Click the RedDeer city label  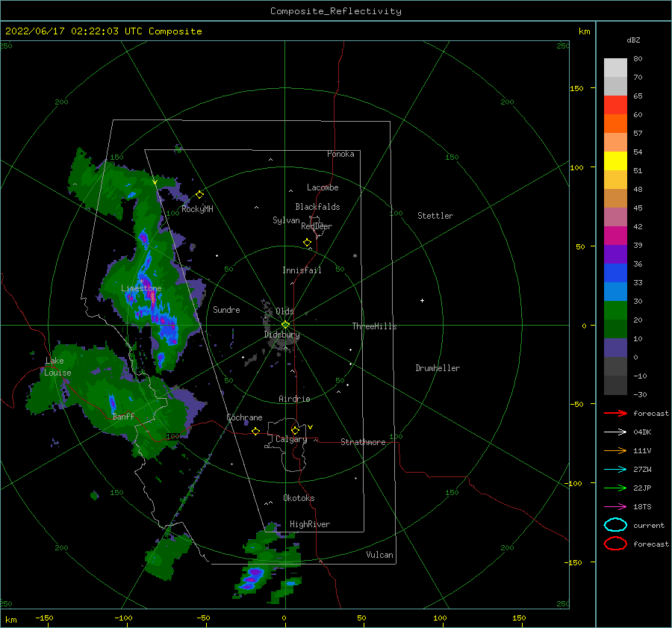click(x=317, y=226)
